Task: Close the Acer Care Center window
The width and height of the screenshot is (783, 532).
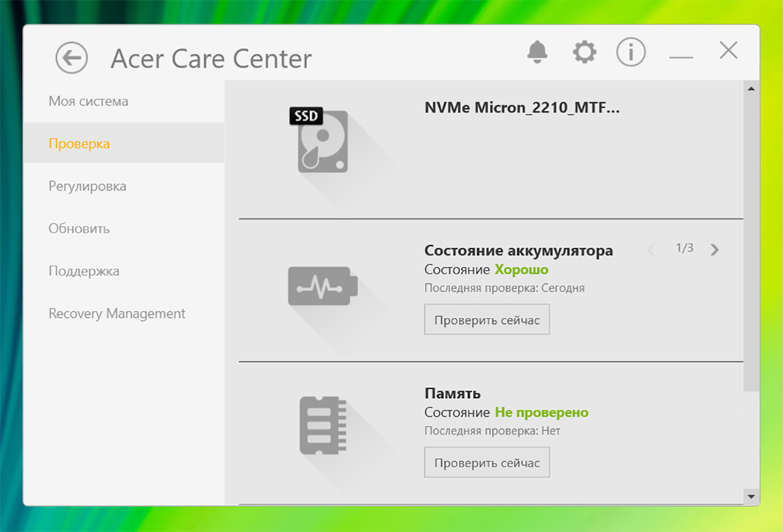Action: coord(729,50)
